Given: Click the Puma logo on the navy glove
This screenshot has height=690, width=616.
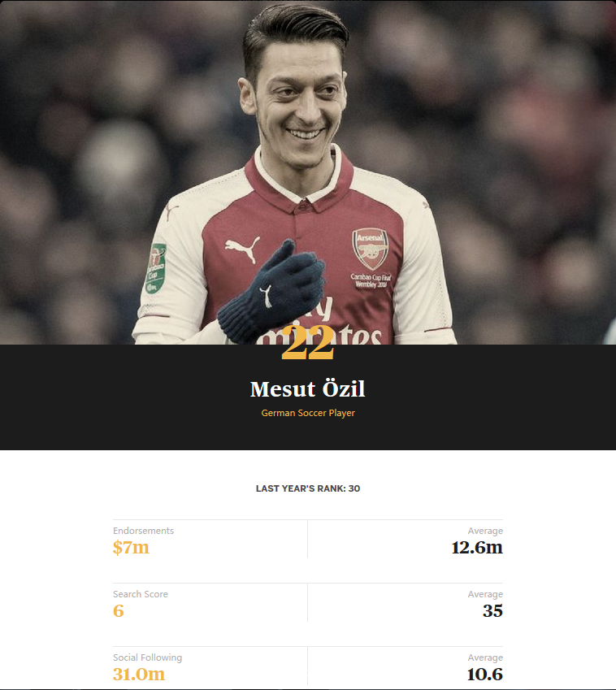Looking at the screenshot, I should point(266,296).
